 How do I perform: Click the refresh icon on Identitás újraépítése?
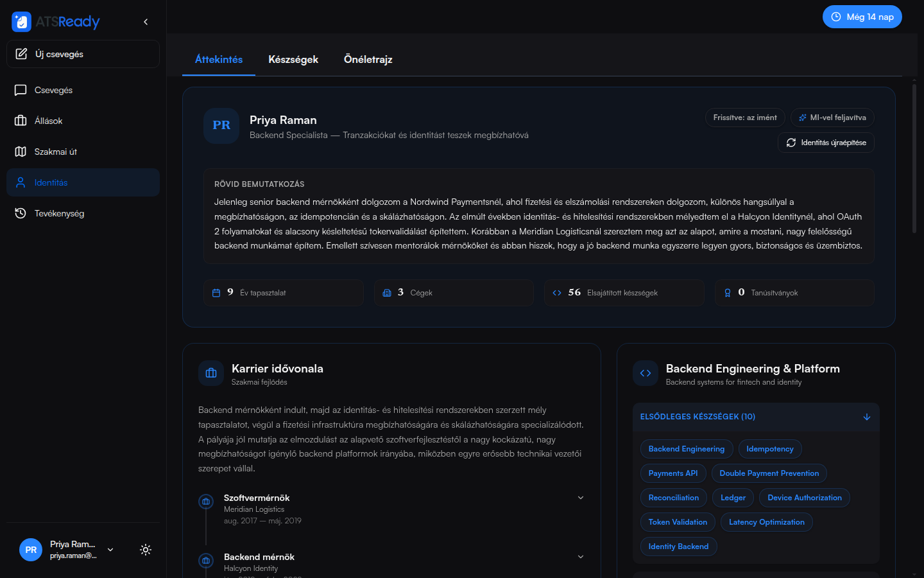(791, 143)
